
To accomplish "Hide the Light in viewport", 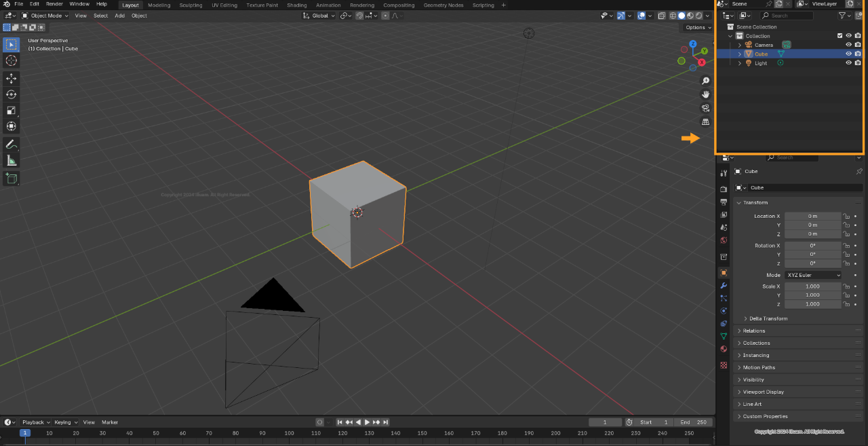I will click(x=848, y=62).
